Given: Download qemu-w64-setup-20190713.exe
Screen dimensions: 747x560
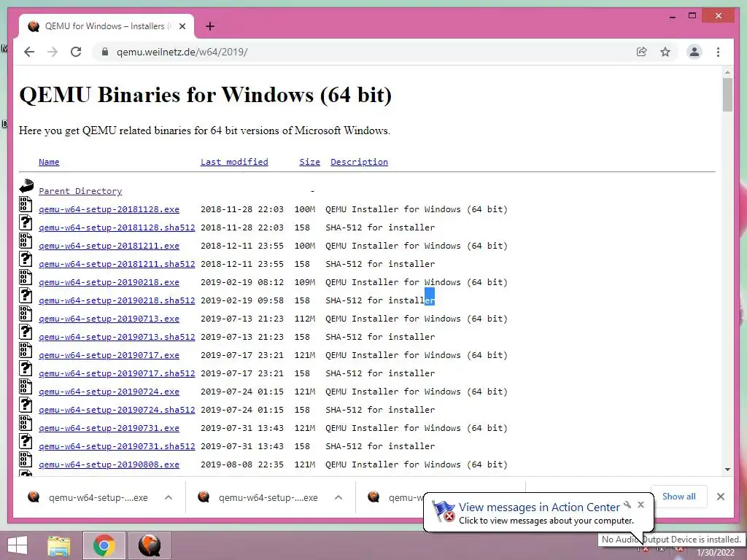Looking at the screenshot, I should pyautogui.click(x=109, y=319).
